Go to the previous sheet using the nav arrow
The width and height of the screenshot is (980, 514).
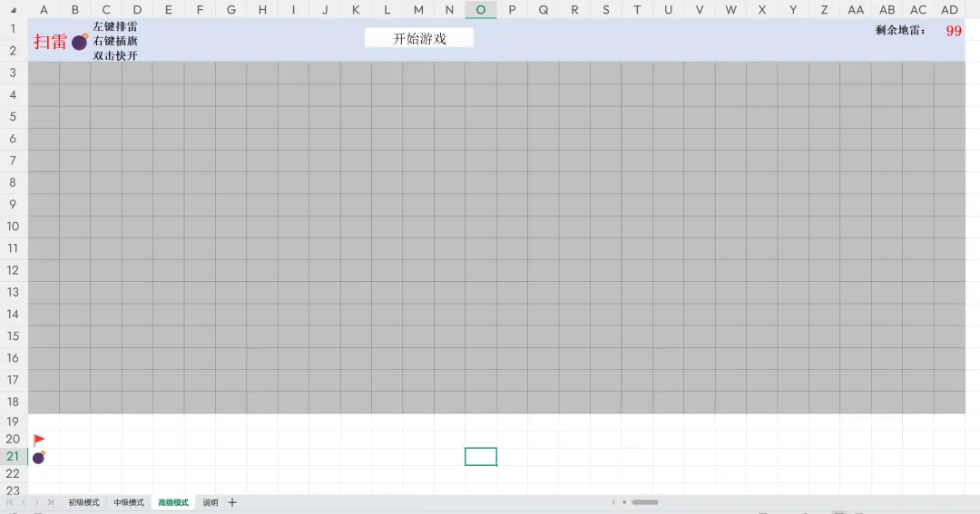[23, 502]
